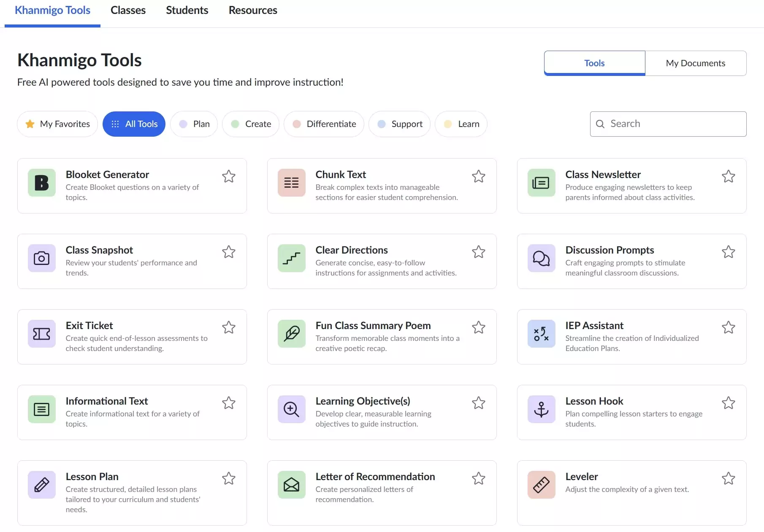Open the Classes tab
This screenshot has width=764, height=532.
[128, 11]
